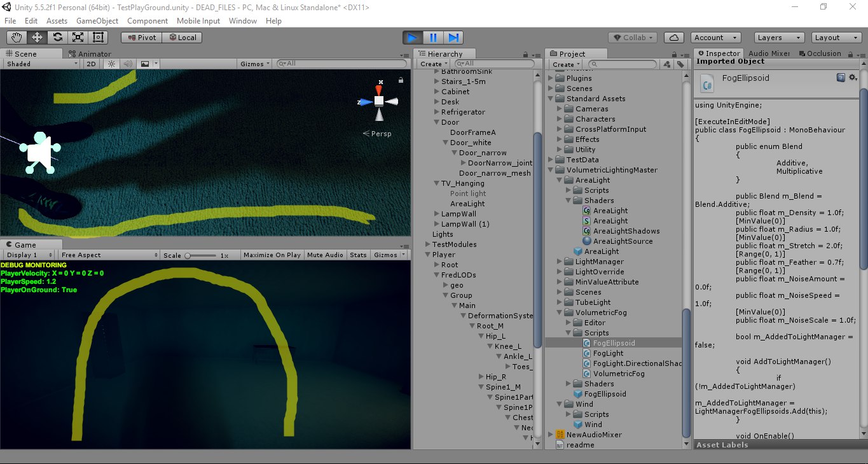Toggle Maximize On Play
868x464 pixels.
[x=272, y=255]
